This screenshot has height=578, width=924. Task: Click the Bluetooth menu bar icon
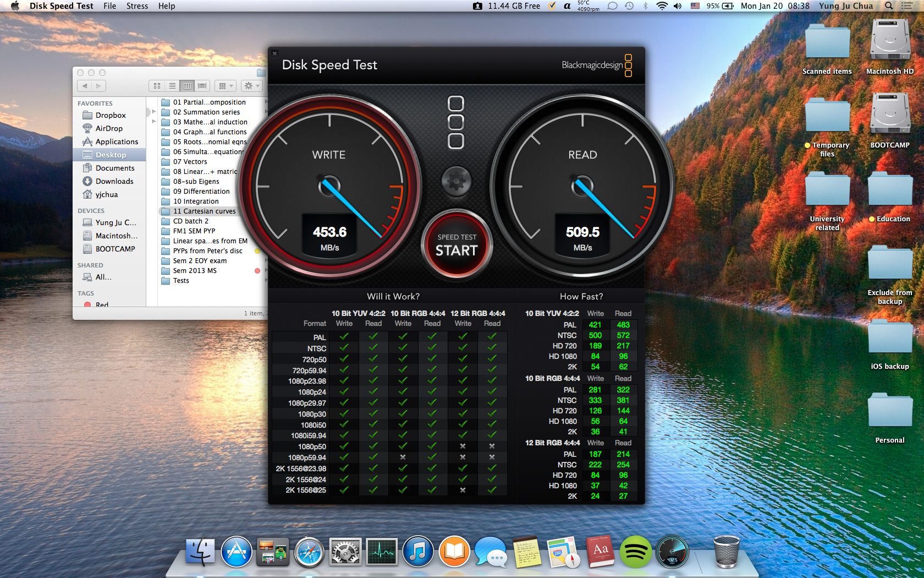pos(646,6)
